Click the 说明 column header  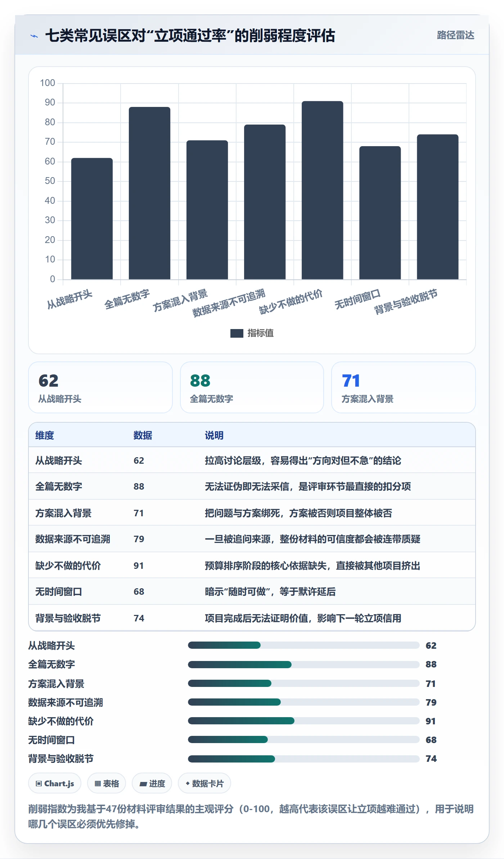(x=214, y=435)
